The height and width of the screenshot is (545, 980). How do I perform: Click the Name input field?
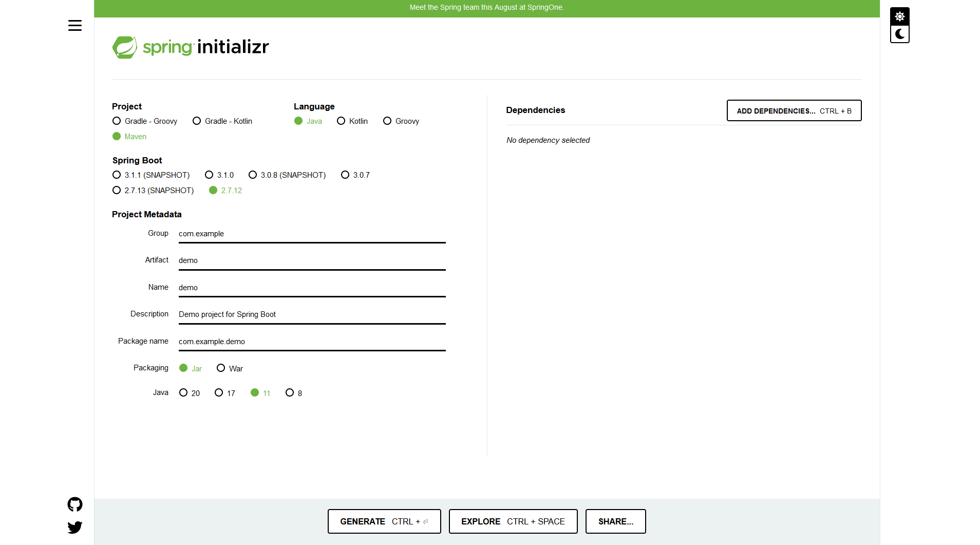point(312,288)
